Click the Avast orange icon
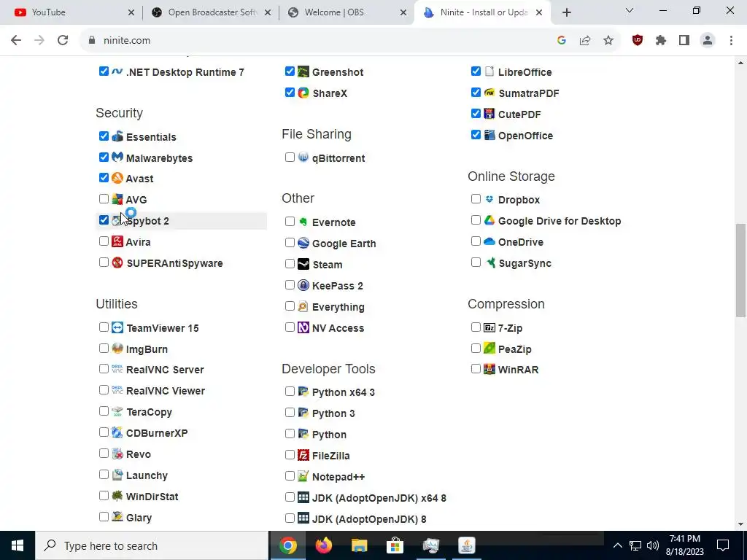Viewport: 747px width, 560px height. pyautogui.click(x=117, y=178)
